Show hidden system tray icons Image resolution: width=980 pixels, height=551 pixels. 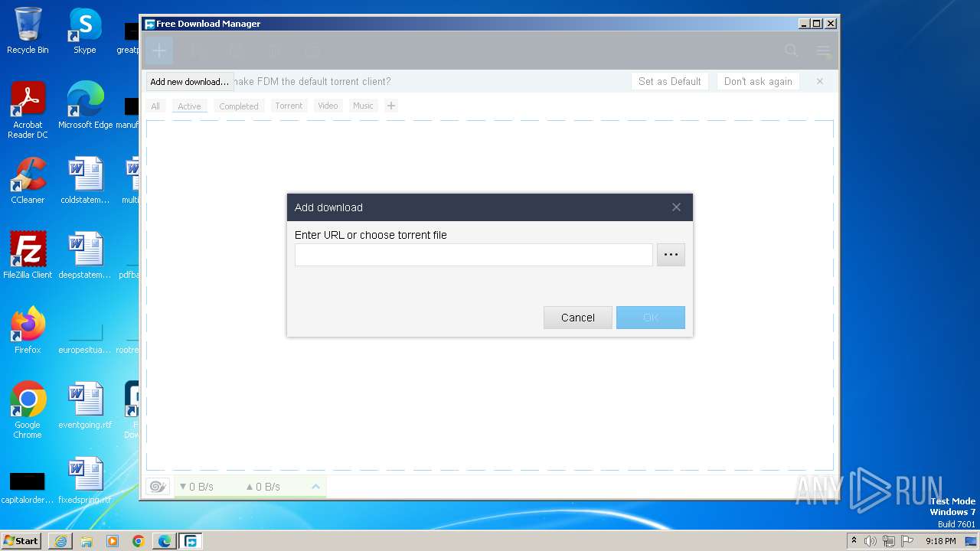coord(854,541)
